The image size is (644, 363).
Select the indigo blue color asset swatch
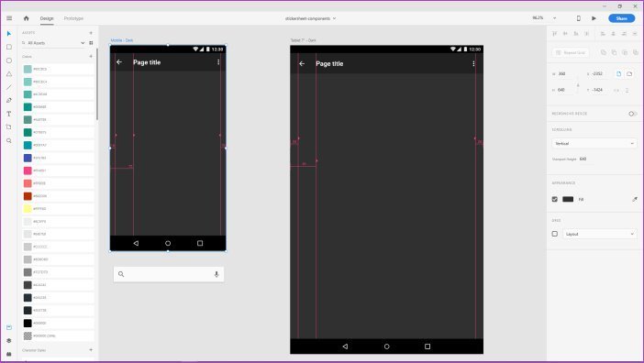click(28, 158)
